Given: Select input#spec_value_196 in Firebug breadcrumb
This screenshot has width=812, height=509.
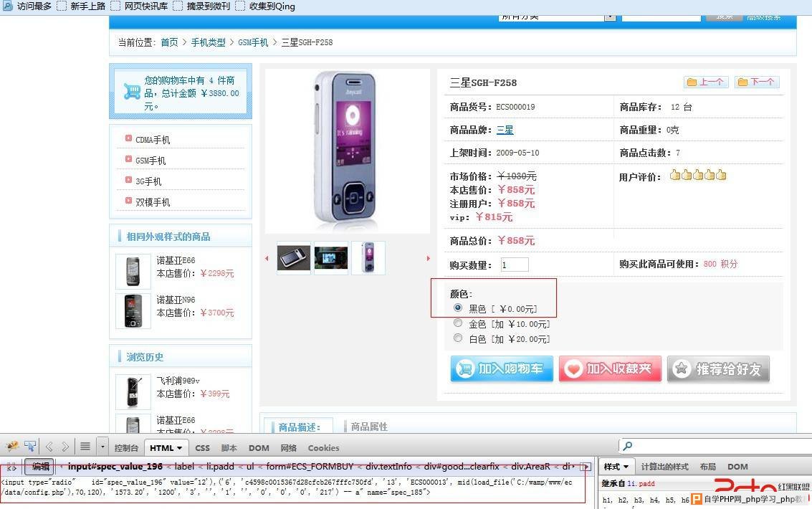Looking at the screenshot, I should tap(115, 467).
